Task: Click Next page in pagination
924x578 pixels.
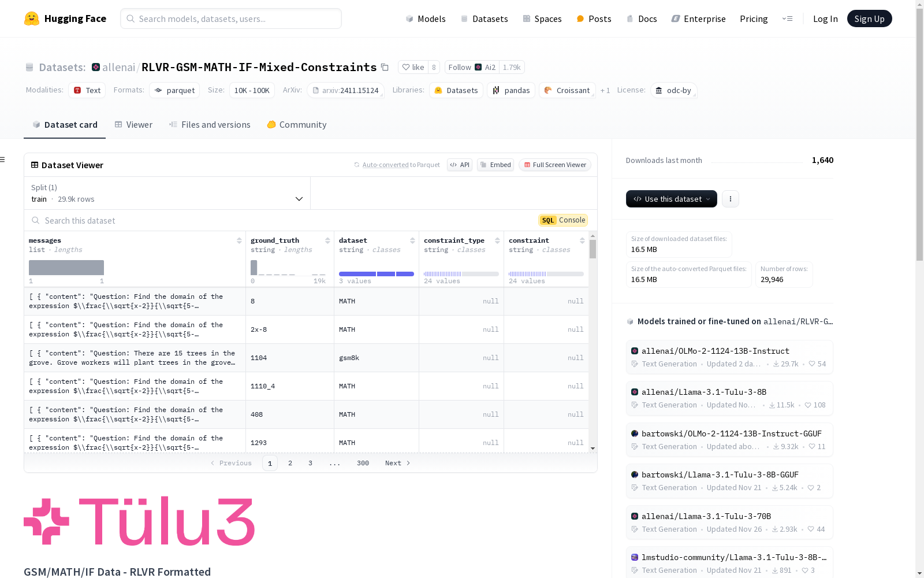Action: [397, 463]
